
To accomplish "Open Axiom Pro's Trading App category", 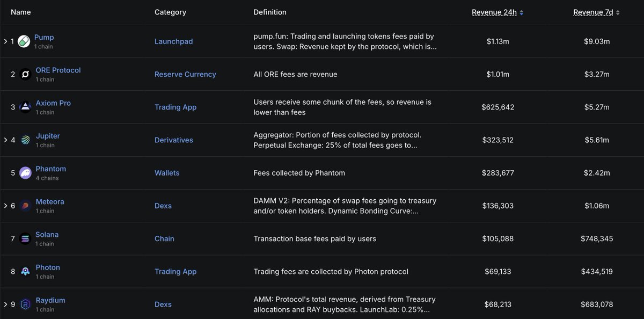I will [175, 107].
